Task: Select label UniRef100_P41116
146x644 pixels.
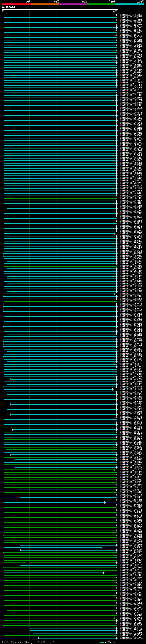Action: click(131, 80)
